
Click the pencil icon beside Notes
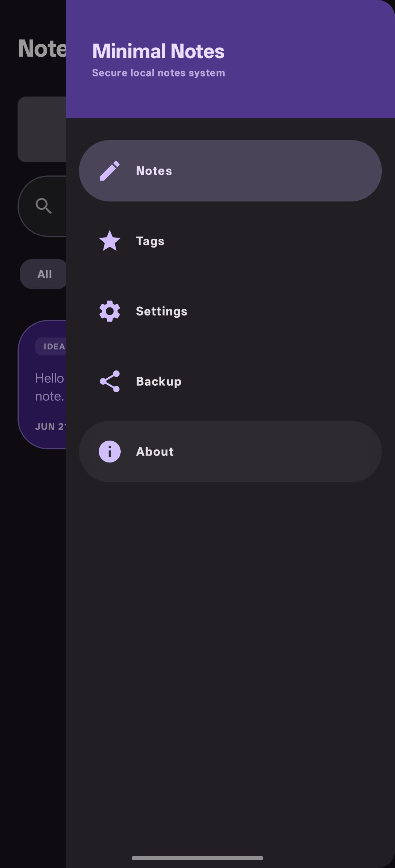pos(110,171)
